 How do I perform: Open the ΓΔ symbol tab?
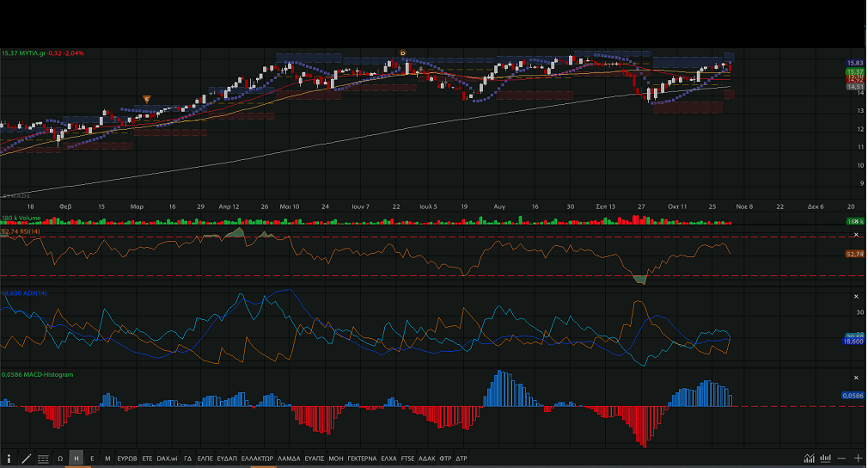pos(187,459)
